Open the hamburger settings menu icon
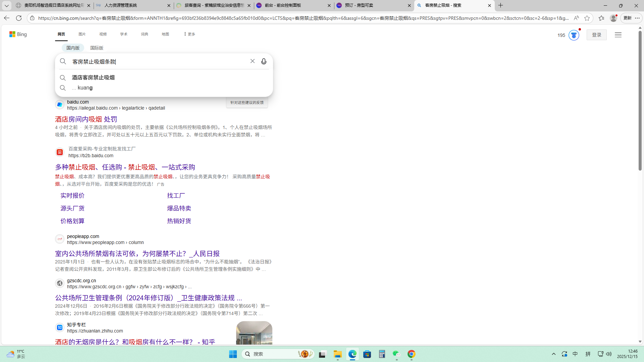Viewport: 644px width, 362px height. click(618, 35)
